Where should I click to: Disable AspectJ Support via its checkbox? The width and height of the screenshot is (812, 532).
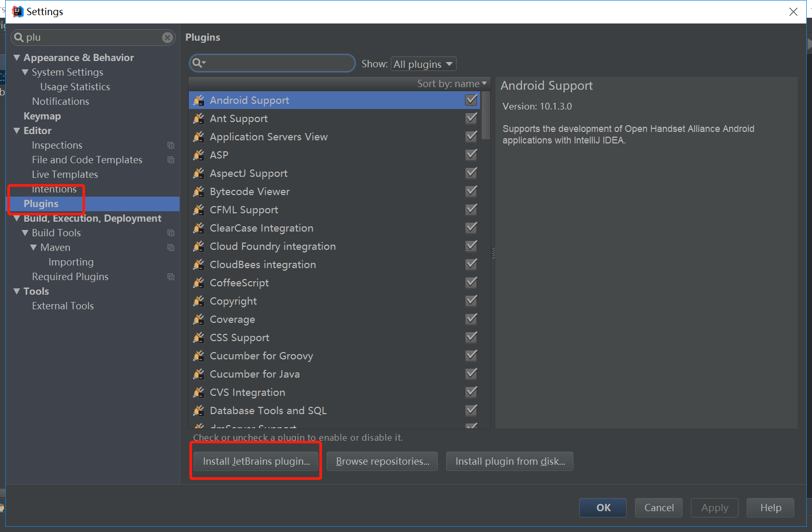click(471, 173)
